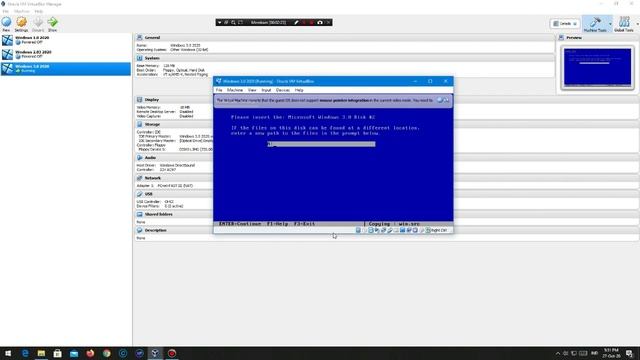Click the Right Ctrl host key indicator
This screenshot has height=360, width=640.
pyautogui.click(x=439, y=230)
